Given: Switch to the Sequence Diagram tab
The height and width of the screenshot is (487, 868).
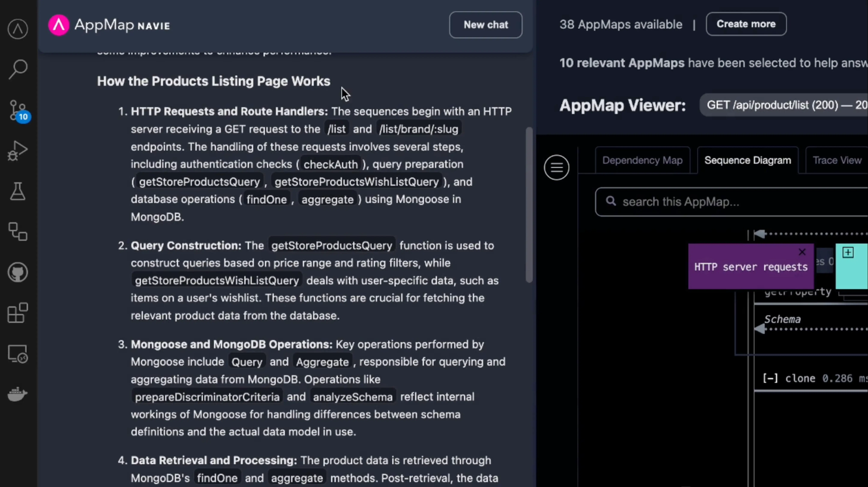Looking at the screenshot, I should pos(747,160).
